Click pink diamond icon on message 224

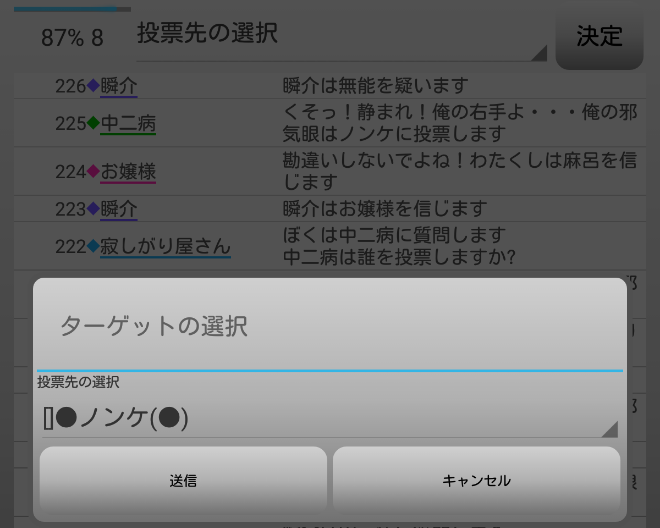93,171
